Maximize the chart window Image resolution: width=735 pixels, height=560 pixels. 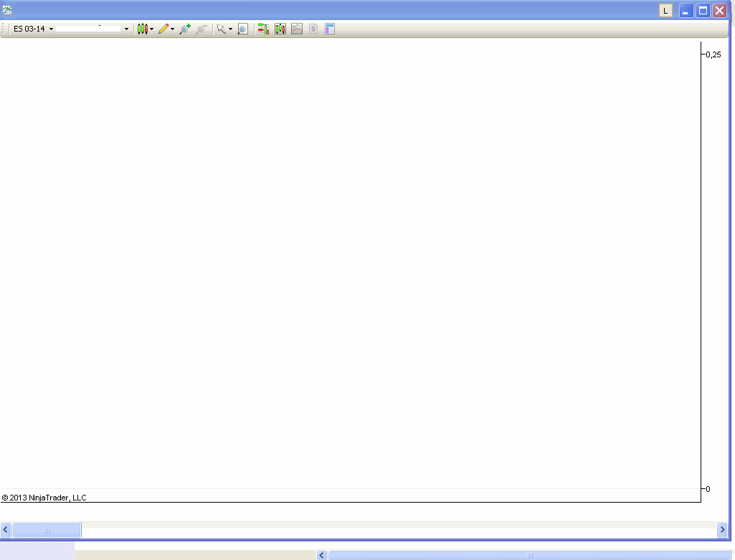(x=703, y=10)
